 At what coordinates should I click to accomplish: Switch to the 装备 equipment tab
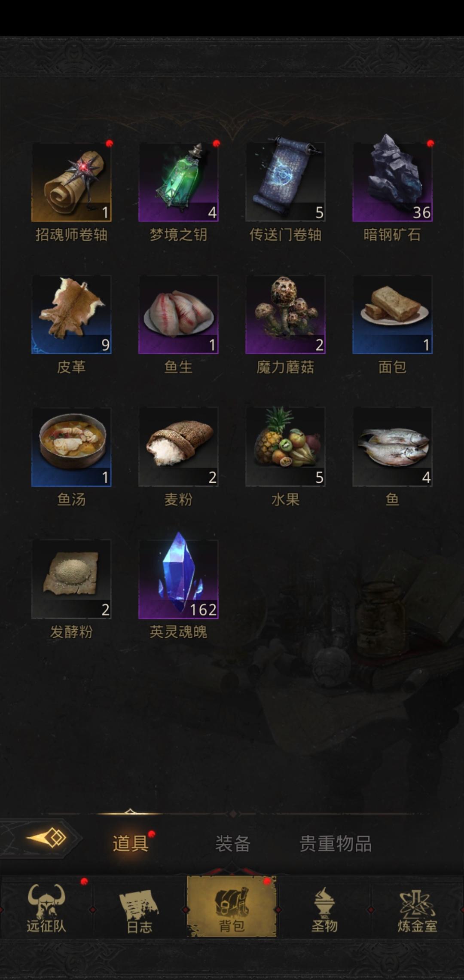232,843
